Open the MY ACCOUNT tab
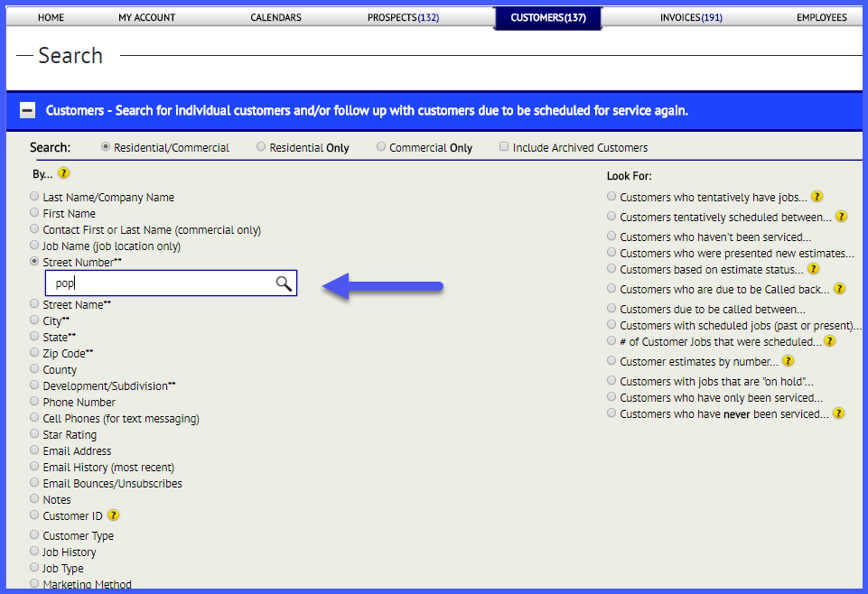The image size is (868, 594). 146,18
